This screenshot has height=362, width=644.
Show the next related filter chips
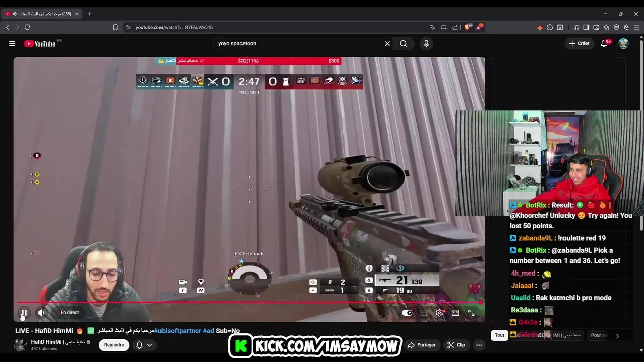[x=617, y=335]
